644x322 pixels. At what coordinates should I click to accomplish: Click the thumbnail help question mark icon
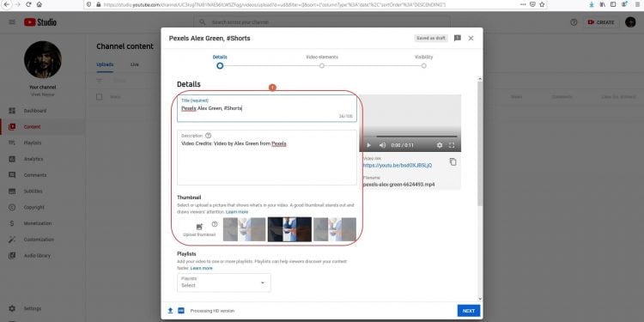click(215, 224)
